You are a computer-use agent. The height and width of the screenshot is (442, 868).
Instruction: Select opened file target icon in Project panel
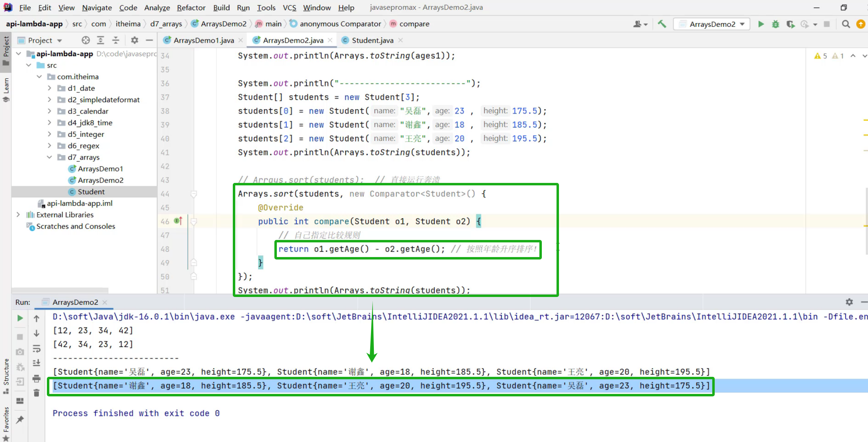click(86, 40)
